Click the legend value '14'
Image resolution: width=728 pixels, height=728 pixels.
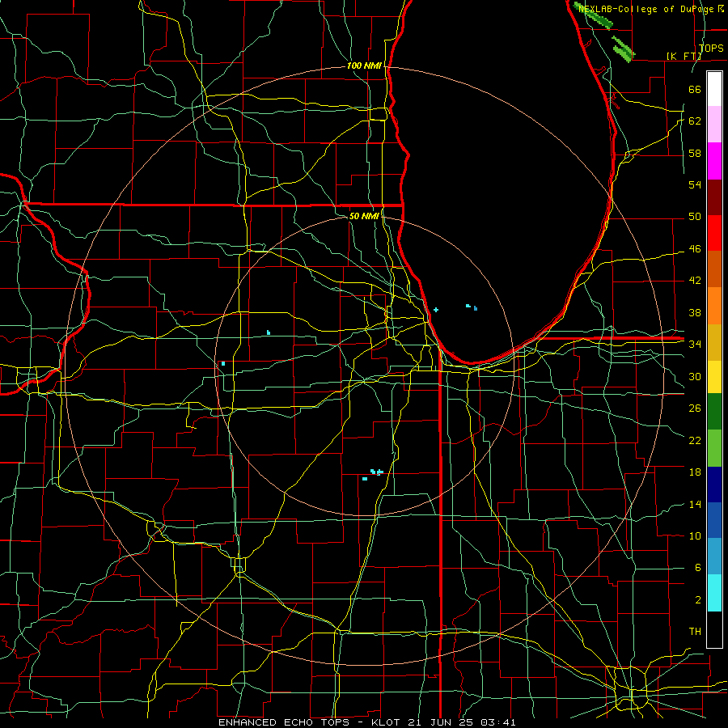(695, 504)
